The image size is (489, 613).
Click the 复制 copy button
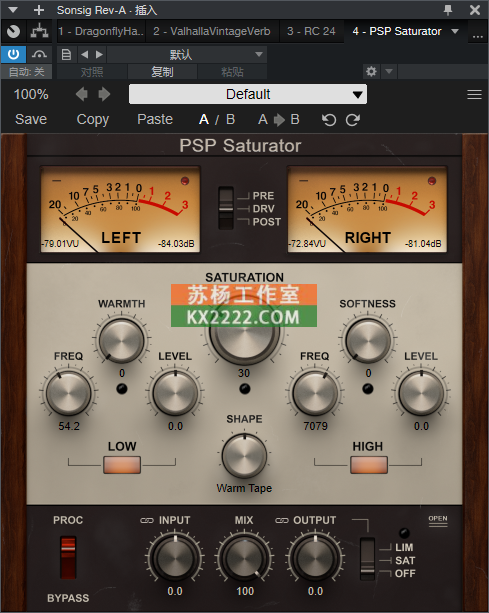click(x=162, y=72)
